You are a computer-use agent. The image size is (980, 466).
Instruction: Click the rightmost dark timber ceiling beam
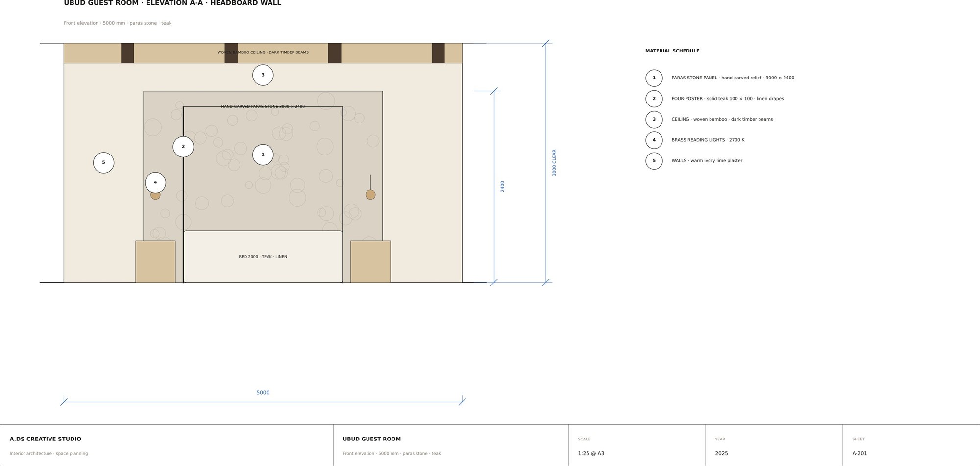click(x=438, y=53)
